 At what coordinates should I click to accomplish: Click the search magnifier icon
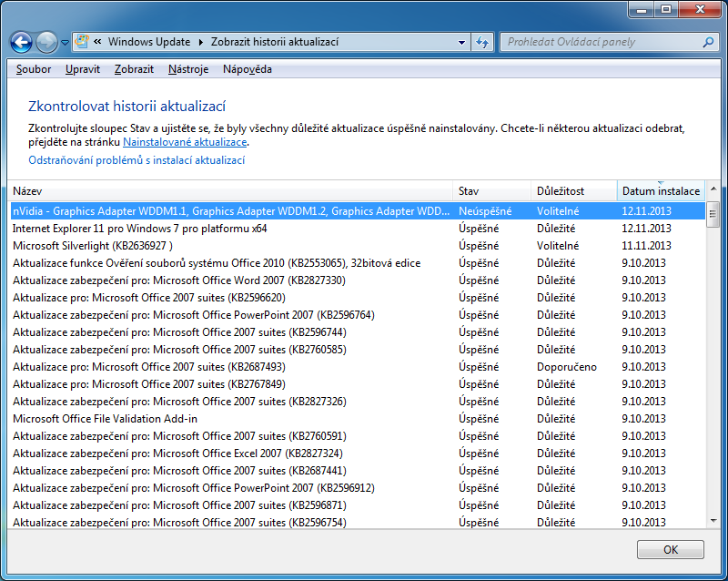pyautogui.click(x=708, y=42)
